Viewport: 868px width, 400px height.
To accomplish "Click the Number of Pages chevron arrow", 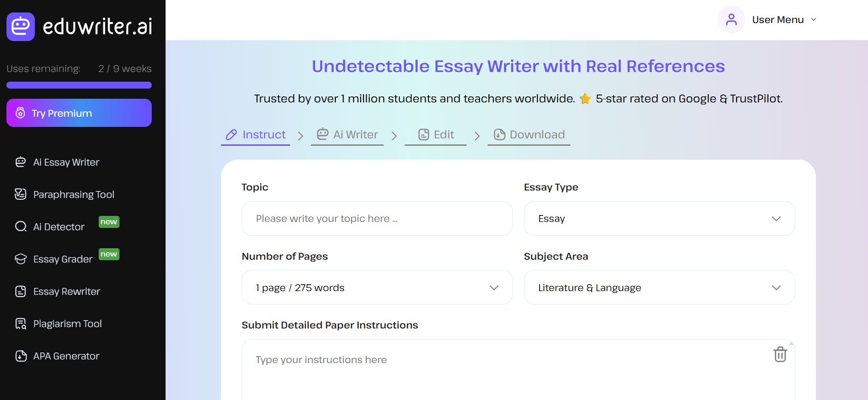I will coord(494,288).
